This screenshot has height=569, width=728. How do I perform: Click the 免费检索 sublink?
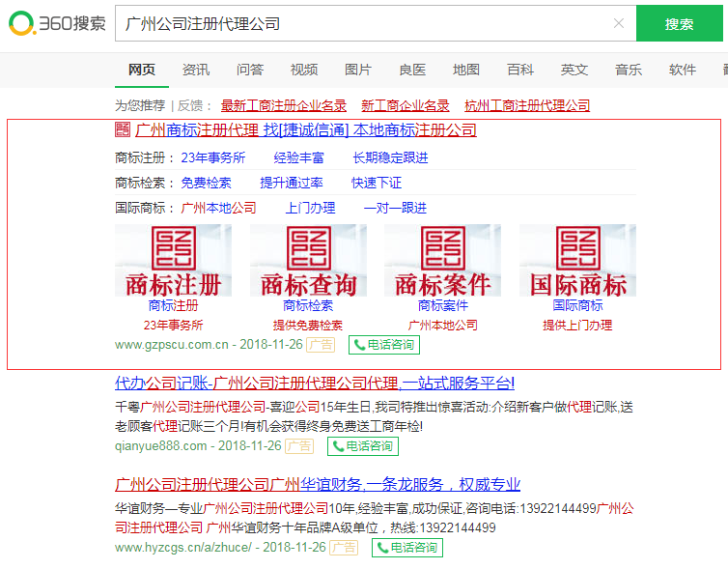206,183
